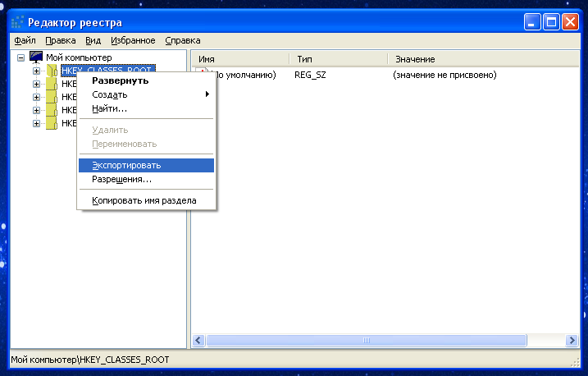Viewport: 588px width, 376px height.
Task: Click the horizontal scrollbar left arrow
Action: (198, 341)
